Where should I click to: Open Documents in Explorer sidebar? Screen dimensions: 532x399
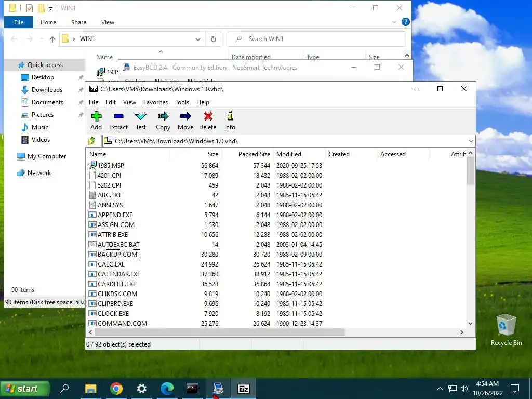coord(47,102)
